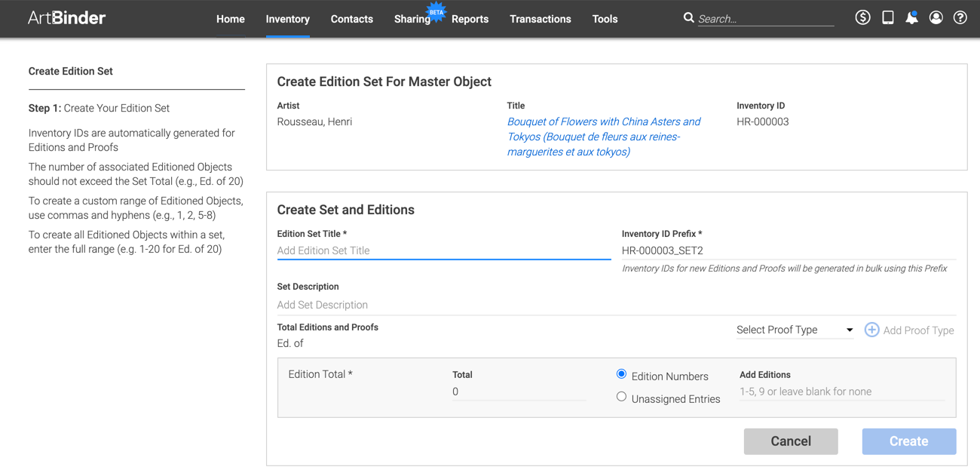Click the 'Total Editions and Proofs' label
Image resolution: width=980 pixels, height=473 pixels.
coord(328,327)
